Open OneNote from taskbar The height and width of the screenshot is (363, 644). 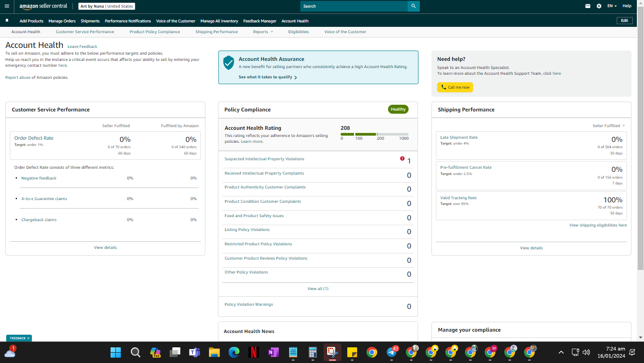coord(273,352)
